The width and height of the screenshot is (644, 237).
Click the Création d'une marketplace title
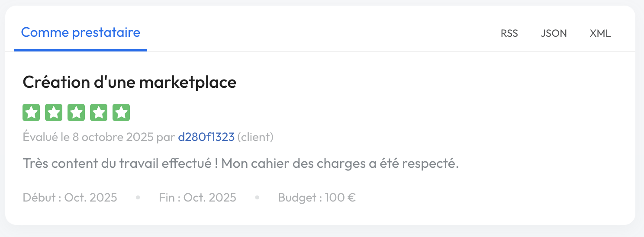(129, 82)
